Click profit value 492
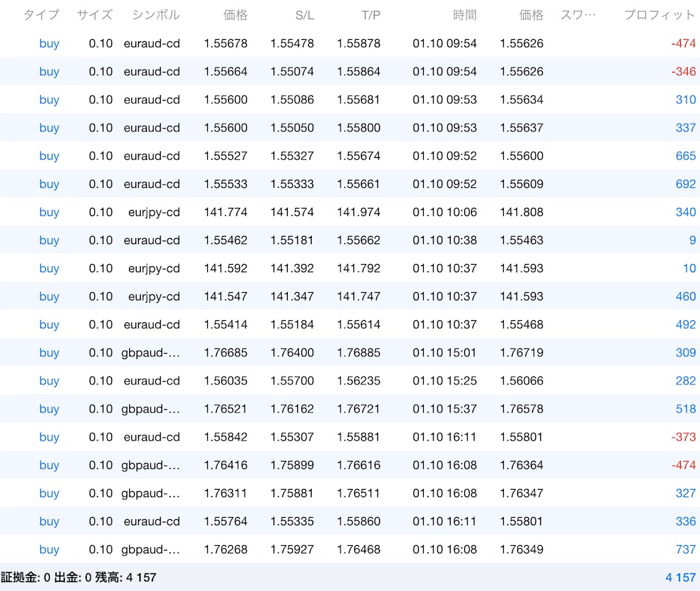 [x=685, y=325]
